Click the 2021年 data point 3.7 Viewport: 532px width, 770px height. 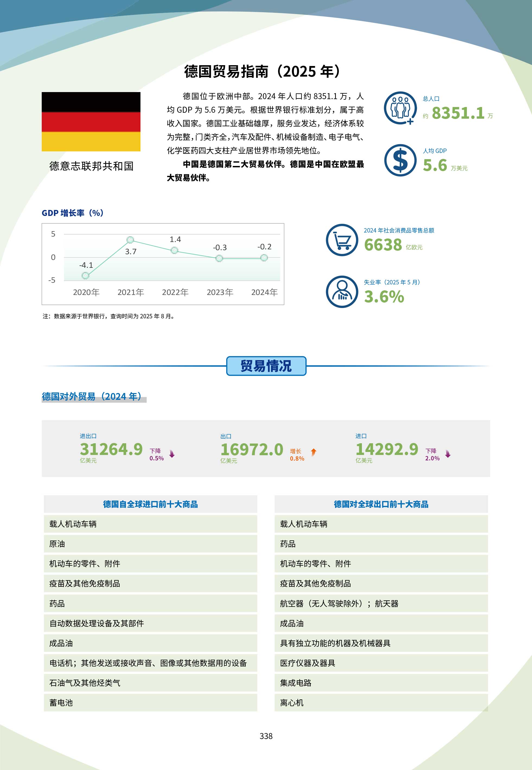point(130,240)
